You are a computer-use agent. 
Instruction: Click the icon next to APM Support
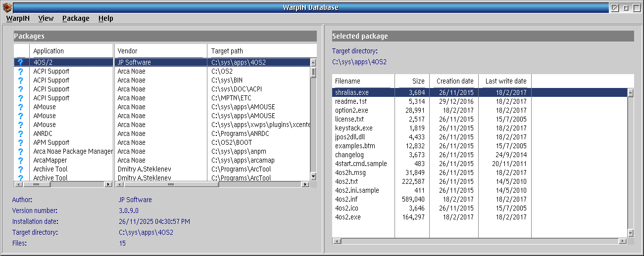[x=20, y=142]
